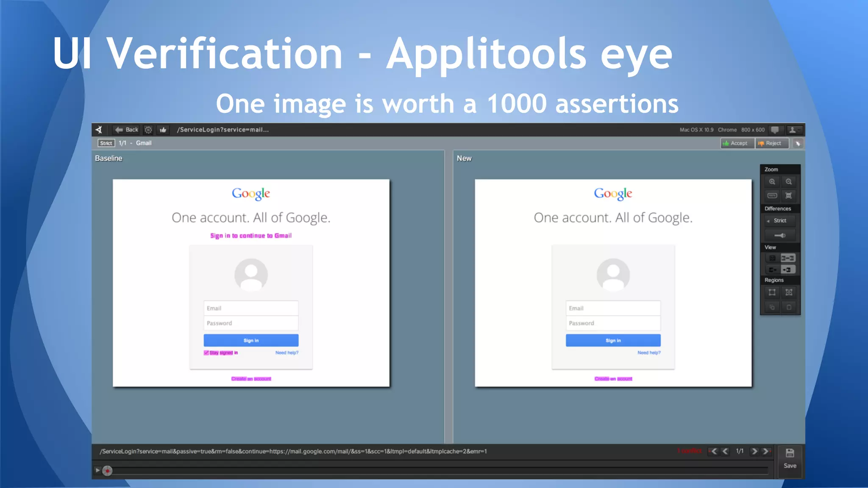Toggle the pointer highlight icon beside Reject
The width and height of the screenshot is (868, 488).
coord(798,143)
